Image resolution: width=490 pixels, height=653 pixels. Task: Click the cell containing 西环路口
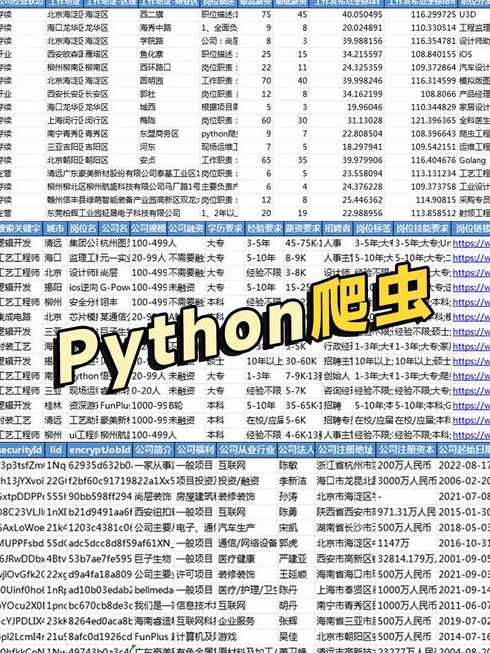pos(156,67)
